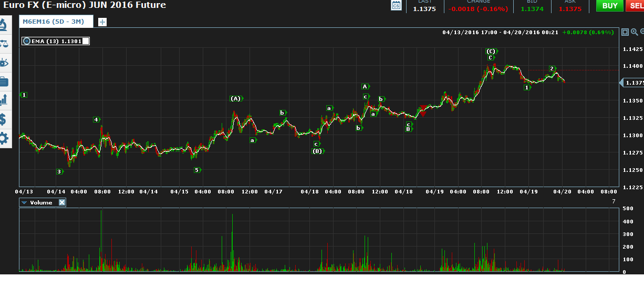
Task: Open the settings gear in sidebar
Action: (x=4, y=139)
